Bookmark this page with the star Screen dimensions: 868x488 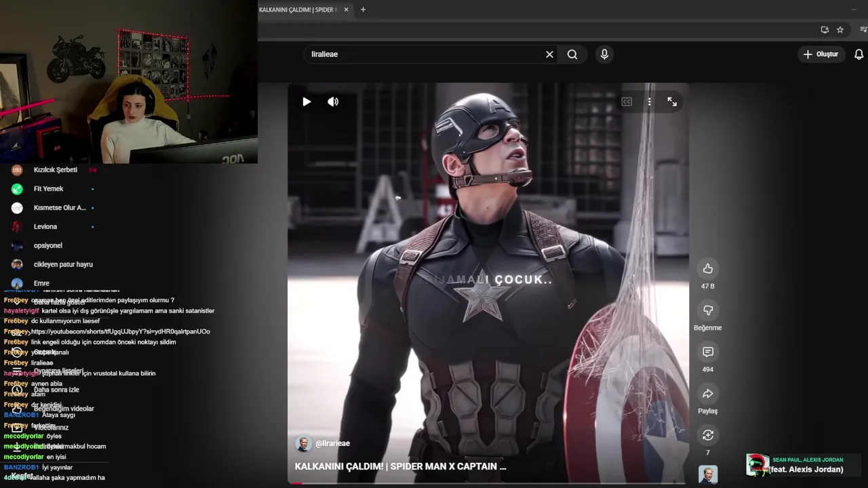[x=840, y=30]
